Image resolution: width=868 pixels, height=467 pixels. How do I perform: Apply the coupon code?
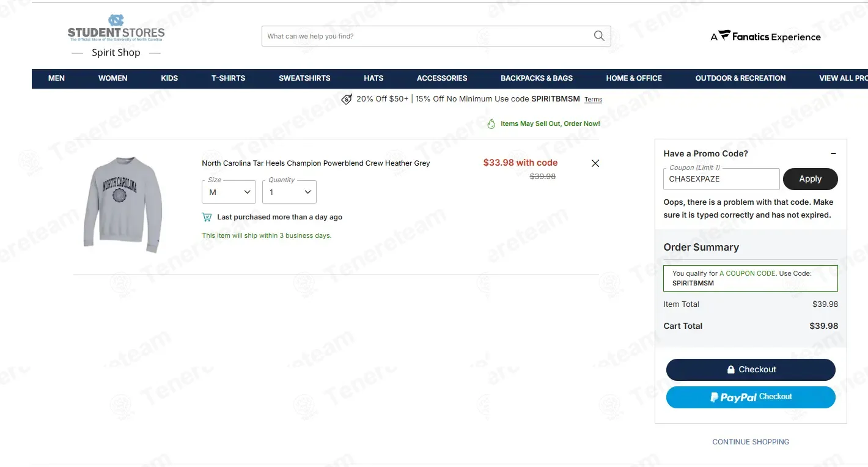pos(810,179)
